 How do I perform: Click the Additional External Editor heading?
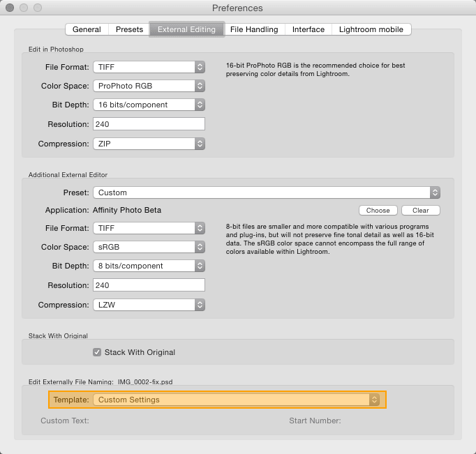68,174
